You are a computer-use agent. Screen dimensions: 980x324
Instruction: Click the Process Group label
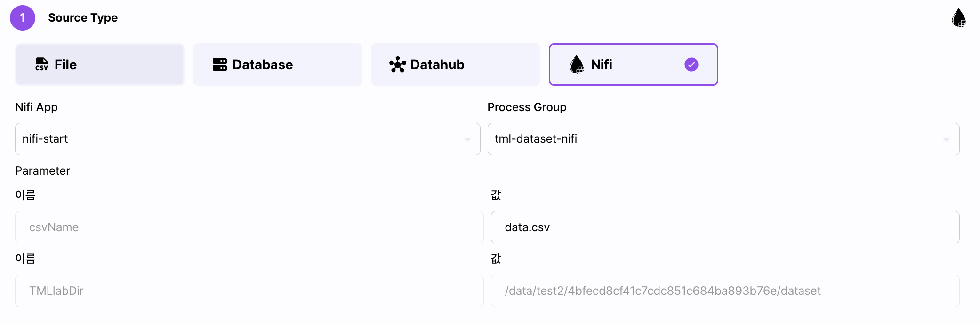pos(527,107)
